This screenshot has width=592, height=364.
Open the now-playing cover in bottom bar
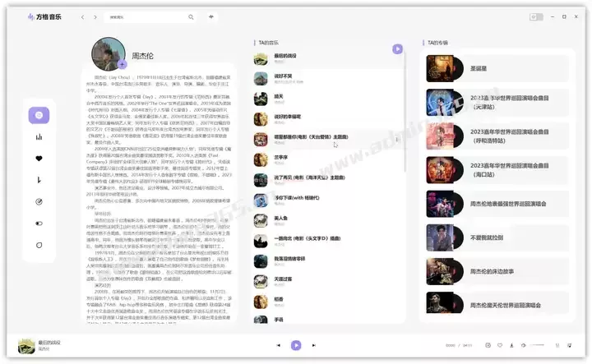pyautogui.click(x=26, y=346)
